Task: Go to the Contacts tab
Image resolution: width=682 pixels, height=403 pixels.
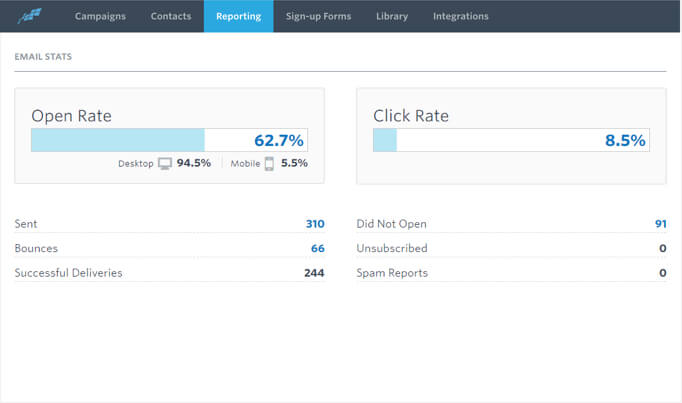Action: (x=171, y=16)
